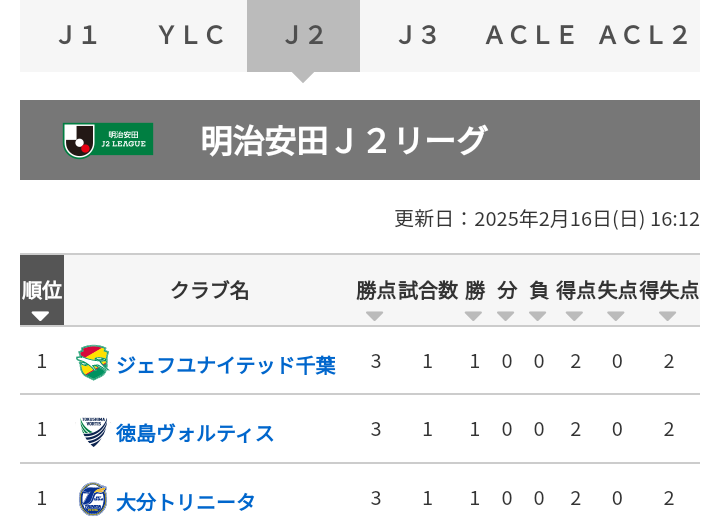The height and width of the screenshot is (518, 720).
Task: Click the Tokushima Vortis club crest
Action: tap(93, 431)
